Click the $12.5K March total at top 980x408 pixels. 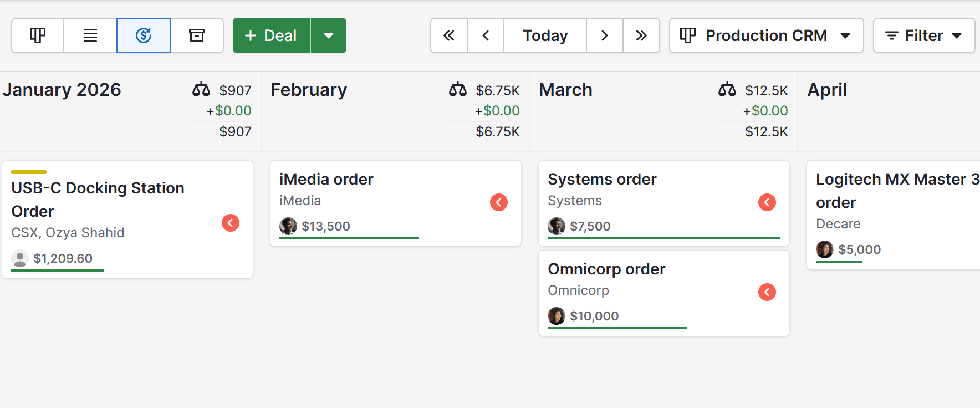[767, 90]
